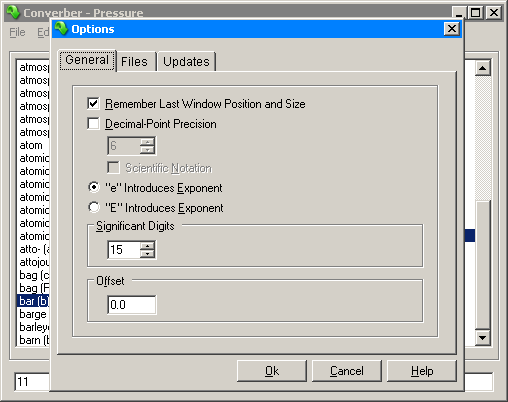
Task: Switch to the Files tab
Action: (x=134, y=62)
